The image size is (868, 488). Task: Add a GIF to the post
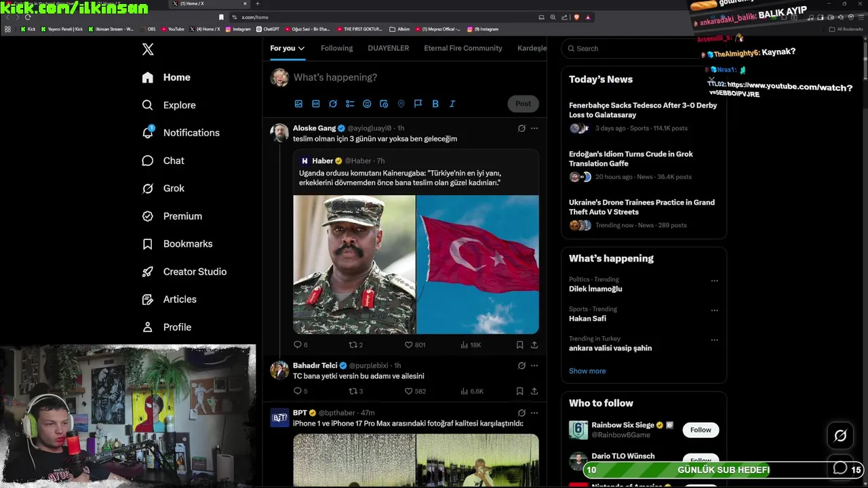click(x=315, y=104)
